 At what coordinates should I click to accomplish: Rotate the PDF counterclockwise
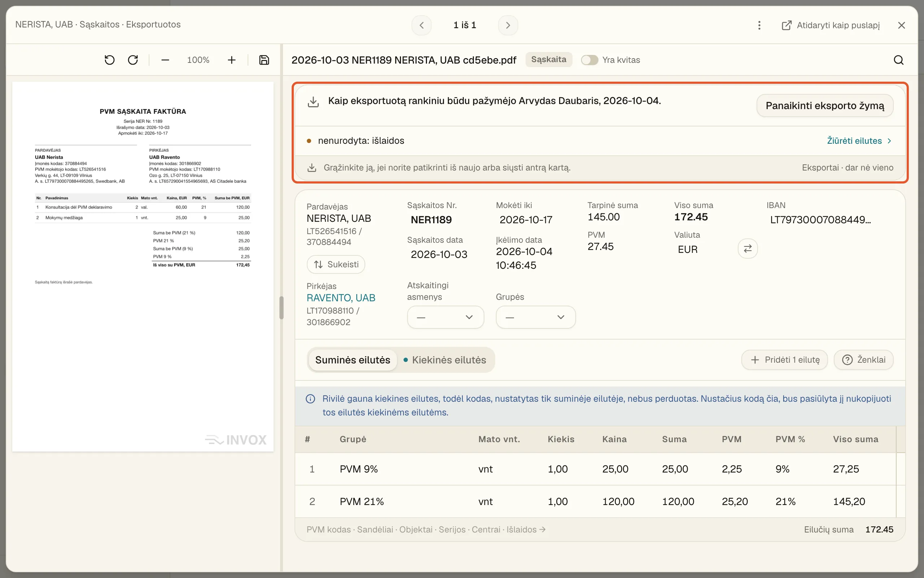pyautogui.click(x=110, y=60)
